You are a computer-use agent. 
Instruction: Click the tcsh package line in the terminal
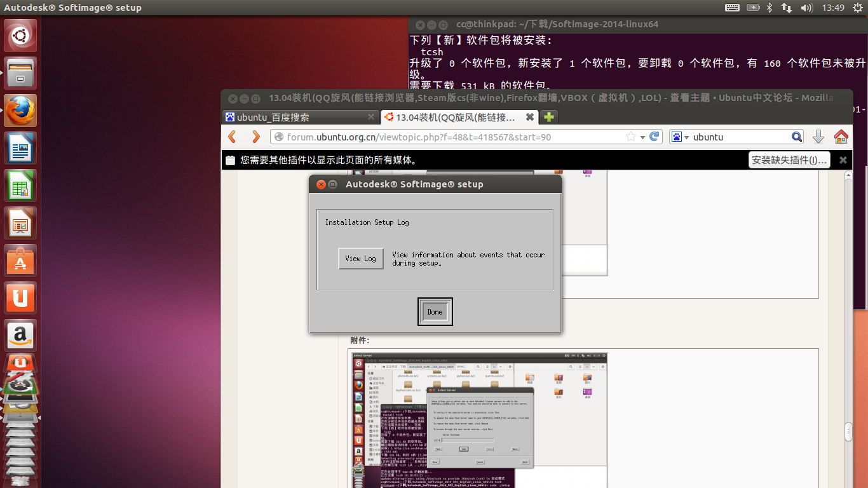tap(432, 52)
